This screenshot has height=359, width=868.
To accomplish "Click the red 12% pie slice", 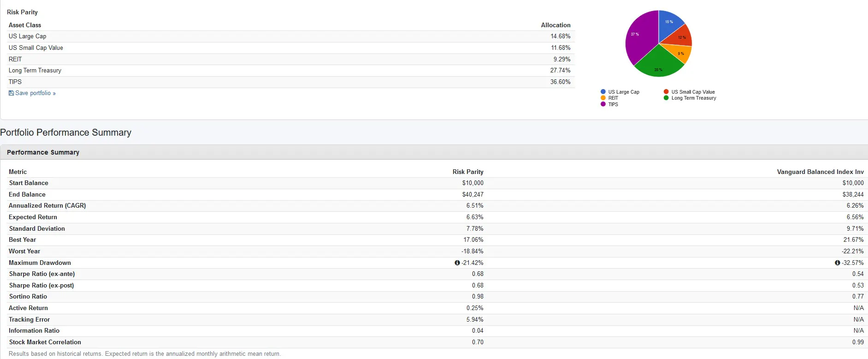I will click(x=680, y=37).
